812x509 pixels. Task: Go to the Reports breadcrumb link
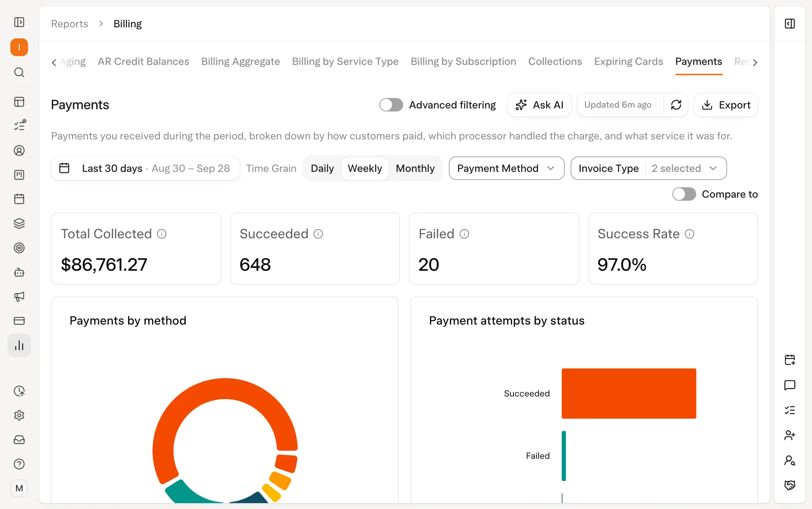tap(69, 24)
